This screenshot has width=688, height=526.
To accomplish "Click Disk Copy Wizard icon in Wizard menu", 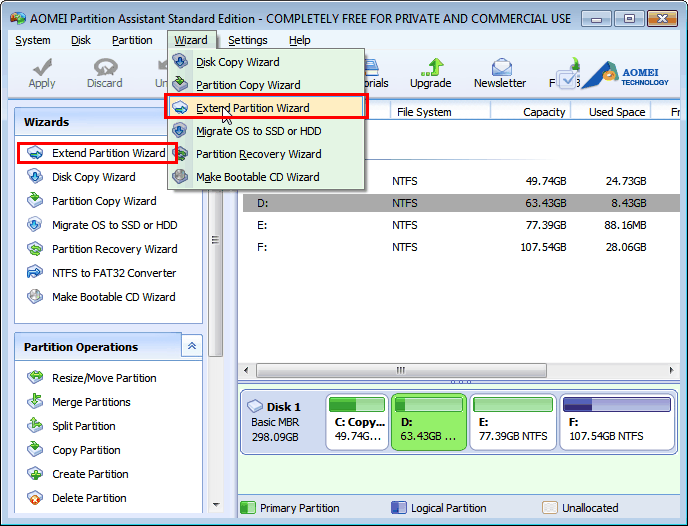I will 180,61.
